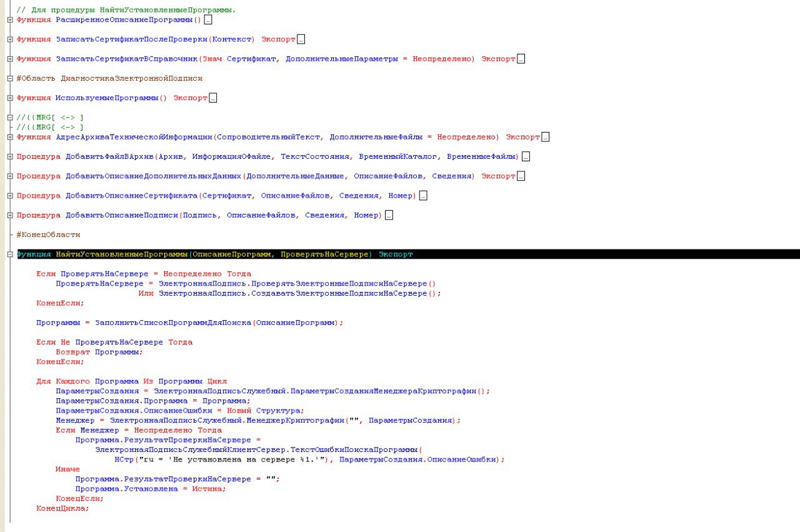
Task: Expand fold marker of ДобавитьОписаниеДополнительныхДанных procedure
Action: point(9,176)
